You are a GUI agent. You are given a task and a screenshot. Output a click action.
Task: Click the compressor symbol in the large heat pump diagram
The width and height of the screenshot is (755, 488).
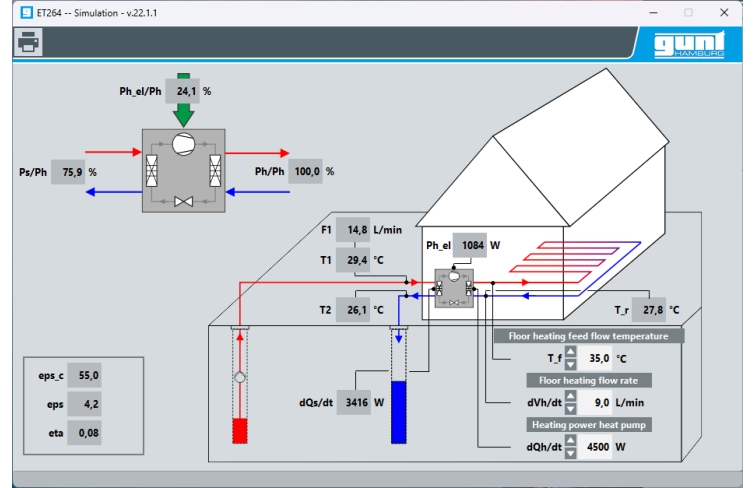(183, 146)
